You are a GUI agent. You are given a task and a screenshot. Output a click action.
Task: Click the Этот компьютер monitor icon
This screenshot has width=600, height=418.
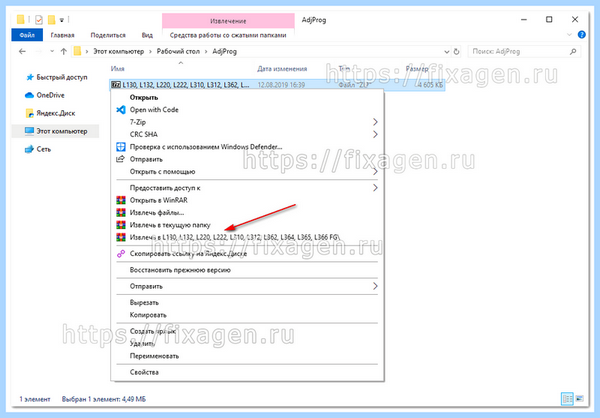(x=29, y=131)
